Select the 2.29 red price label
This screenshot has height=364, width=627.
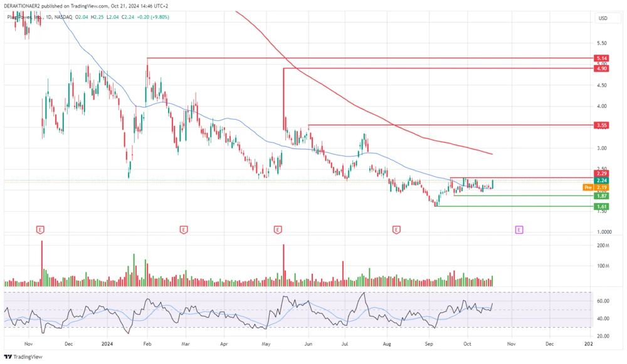point(601,173)
